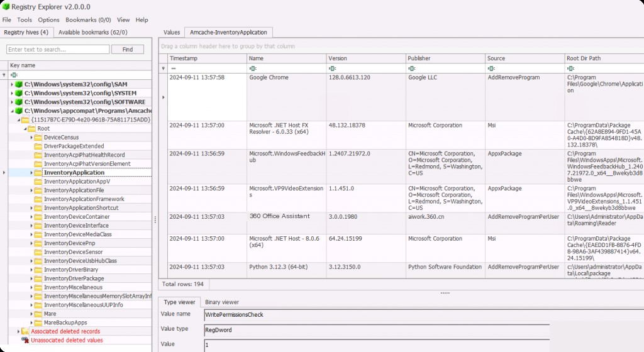Switch to Available bookmarks tab

click(93, 33)
